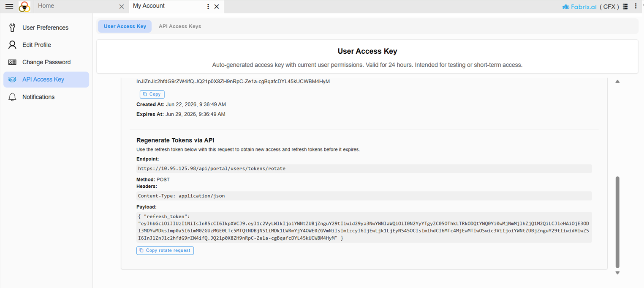This screenshot has width=644, height=288.
Task: Close the Home tab
Action: [x=122, y=7]
